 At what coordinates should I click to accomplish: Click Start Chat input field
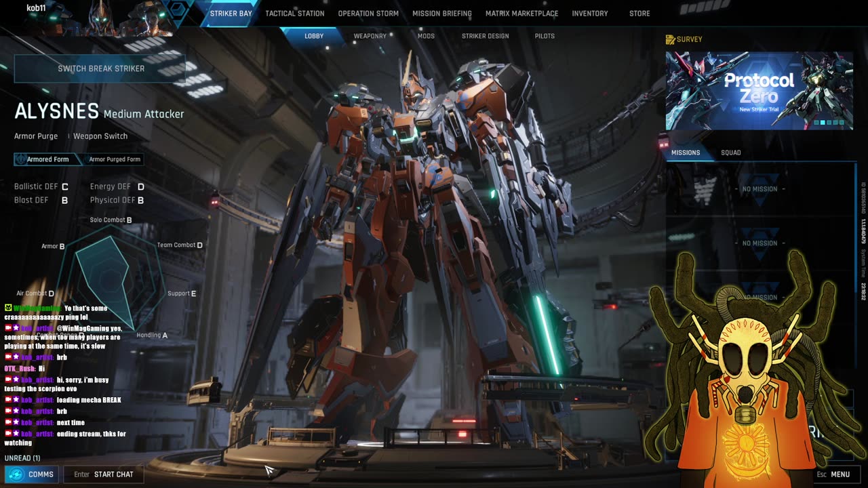coord(104,474)
